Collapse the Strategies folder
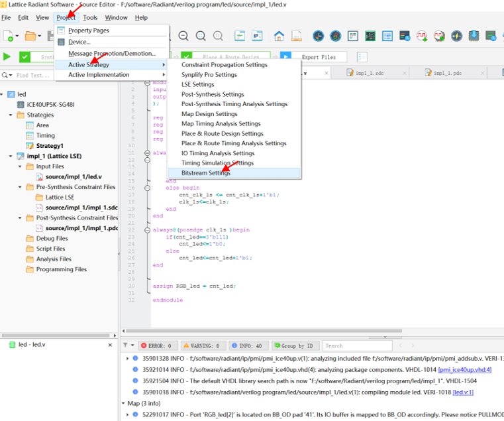The width and height of the screenshot is (504, 421). coord(11,115)
